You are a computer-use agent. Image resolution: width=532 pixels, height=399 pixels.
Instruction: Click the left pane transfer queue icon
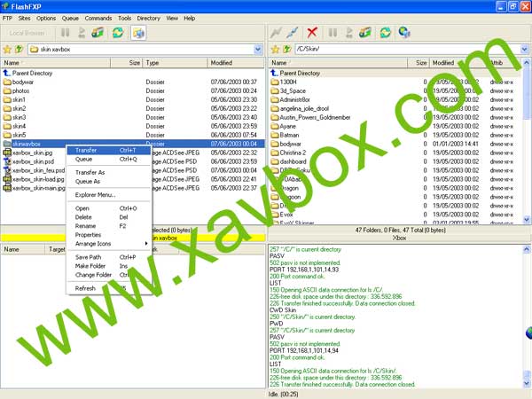click(98, 33)
